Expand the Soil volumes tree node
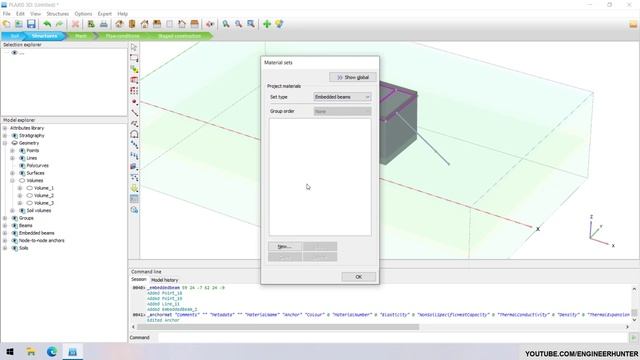 pyautogui.click(x=12, y=211)
